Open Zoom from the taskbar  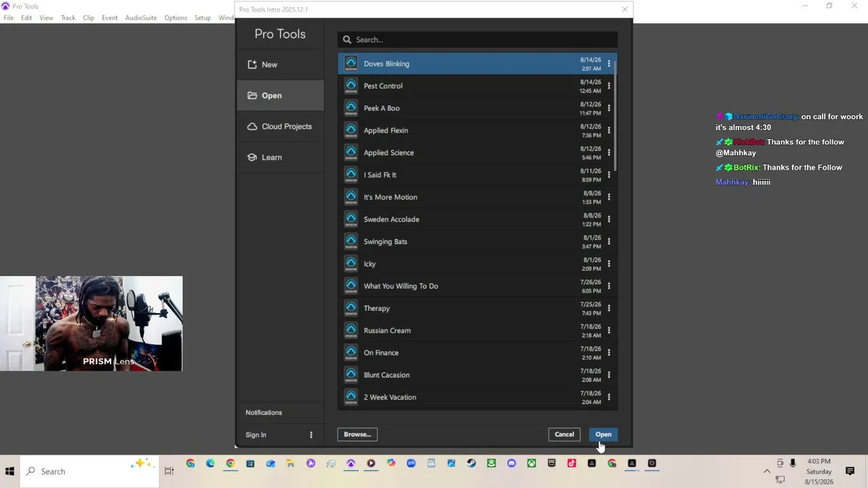coord(411,464)
